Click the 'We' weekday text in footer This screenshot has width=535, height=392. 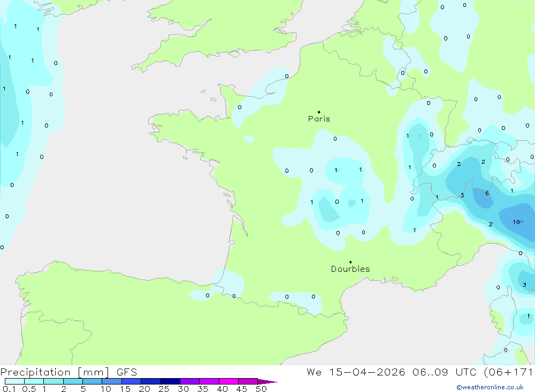click(314, 372)
